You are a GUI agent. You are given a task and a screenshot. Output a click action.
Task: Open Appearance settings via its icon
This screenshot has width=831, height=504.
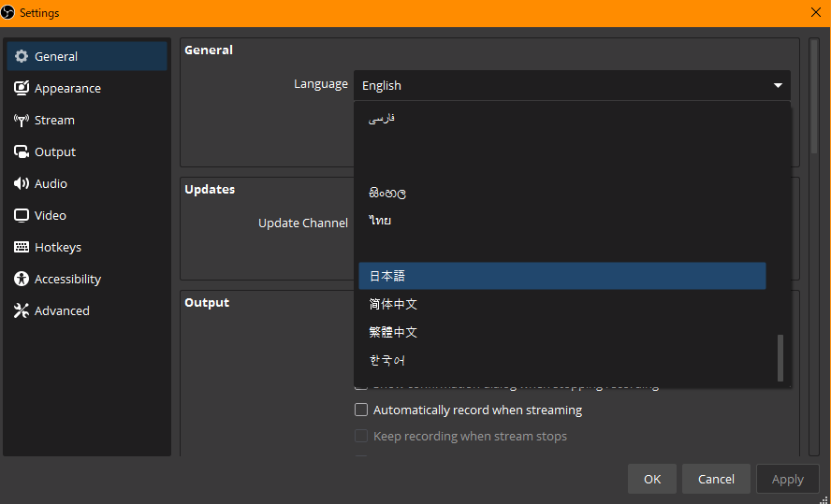click(x=22, y=88)
